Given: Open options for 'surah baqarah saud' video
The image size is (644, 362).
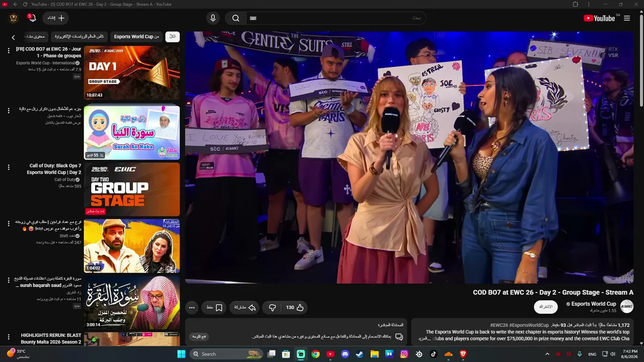Looking at the screenshot, I should tap(8, 280).
